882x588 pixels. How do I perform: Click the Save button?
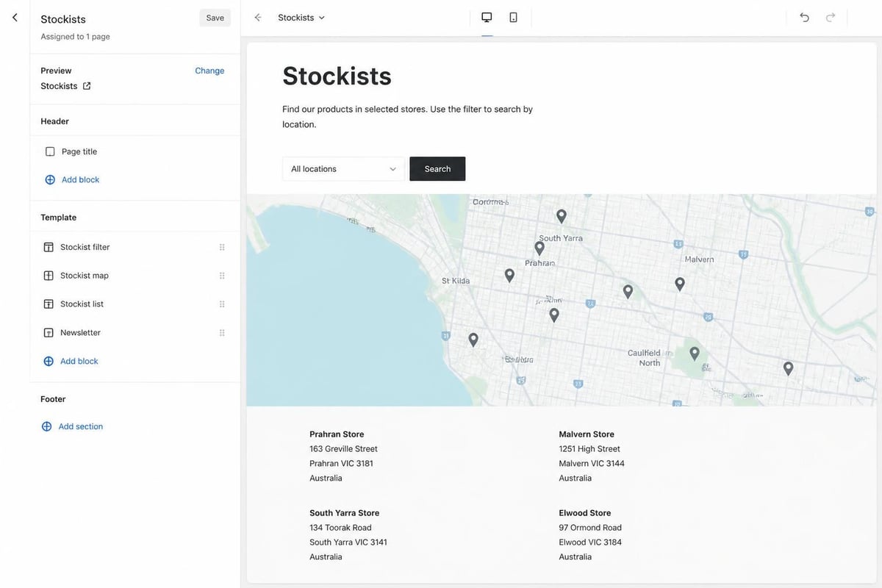[215, 18]
